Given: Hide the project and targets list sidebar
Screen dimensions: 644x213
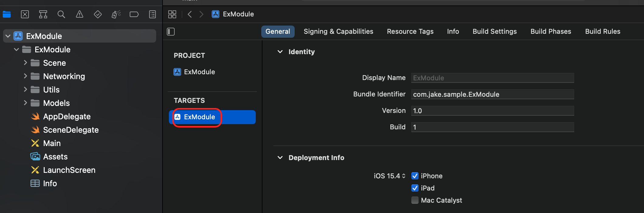Looking at the screenshot, I should pyautogui.click(x=171, y=32).
